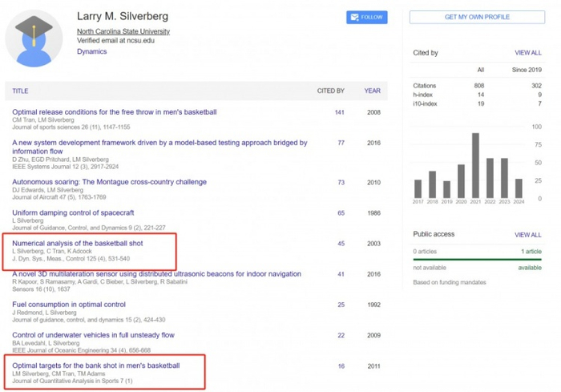Open View All in Cited by section
Image resolution: width=561 pixels, height=392 pixels.
[x=527, y=53]
